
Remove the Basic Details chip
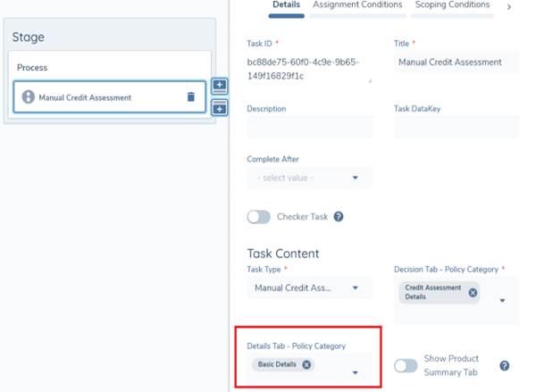point(306,364)
